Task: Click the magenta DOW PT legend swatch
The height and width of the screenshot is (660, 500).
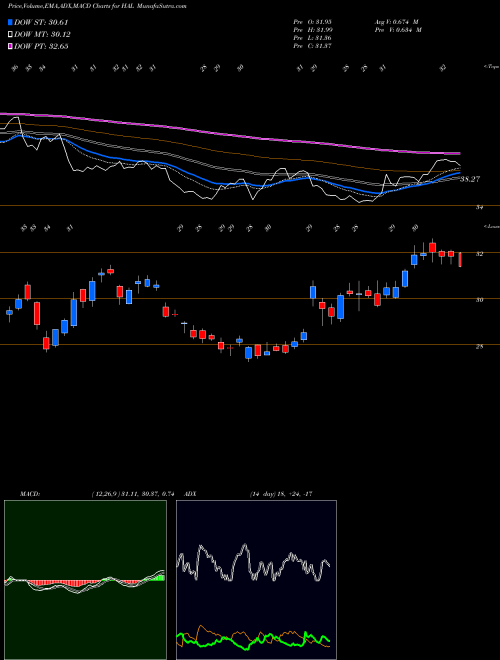Action: point(10,46)
